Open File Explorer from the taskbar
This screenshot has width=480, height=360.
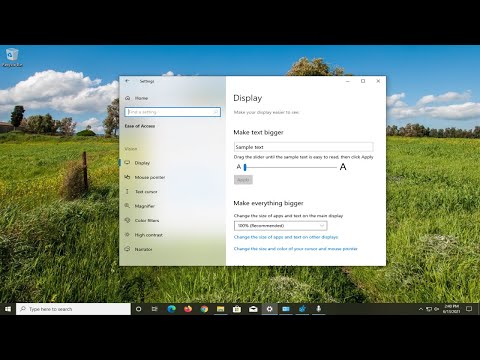(x=220, y=309)
